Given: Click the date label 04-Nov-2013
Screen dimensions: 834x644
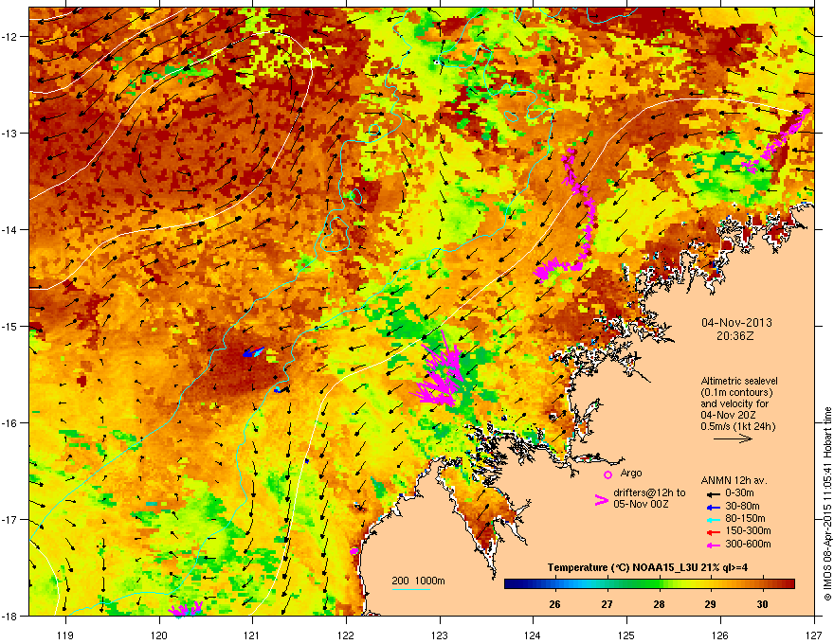Looking at the screenshot, I should 736,323.
